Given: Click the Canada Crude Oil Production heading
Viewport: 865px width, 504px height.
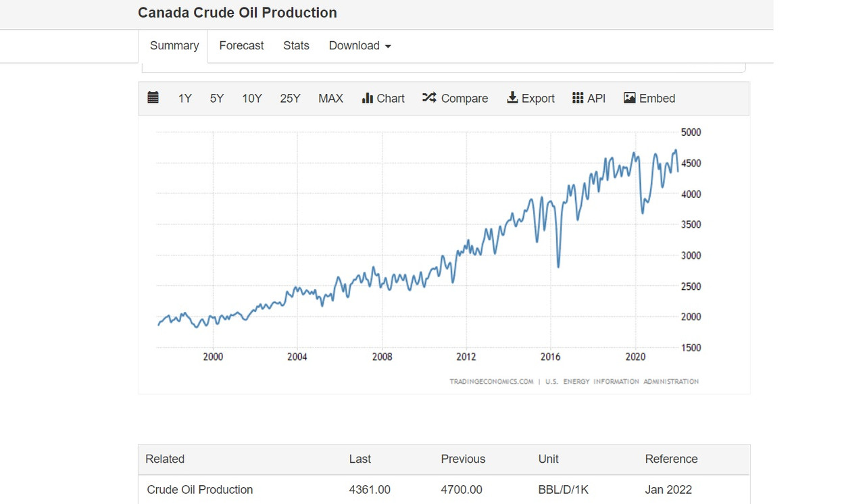Looking at the screenshot, I should [237, 13].
